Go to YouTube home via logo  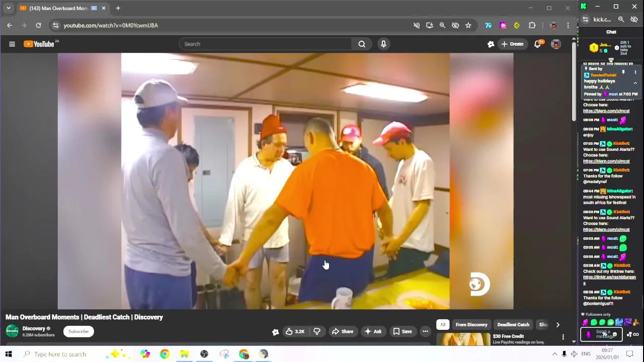tap(40, 44)
